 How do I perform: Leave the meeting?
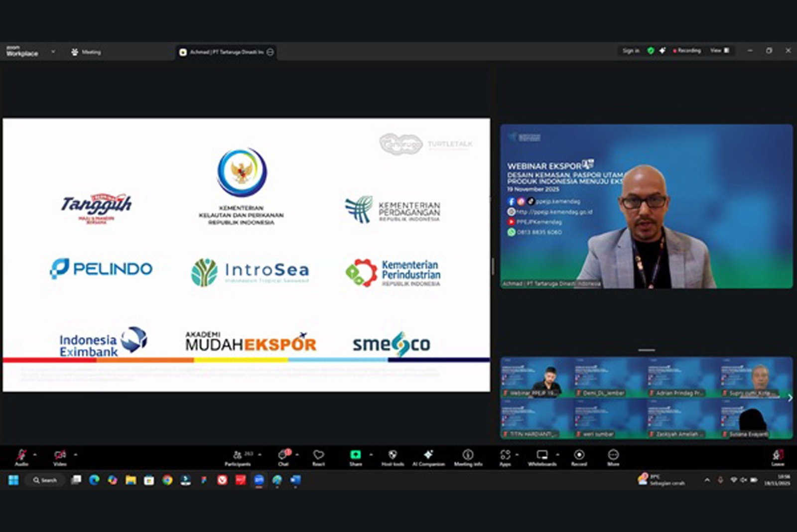[x=778, y=456]
